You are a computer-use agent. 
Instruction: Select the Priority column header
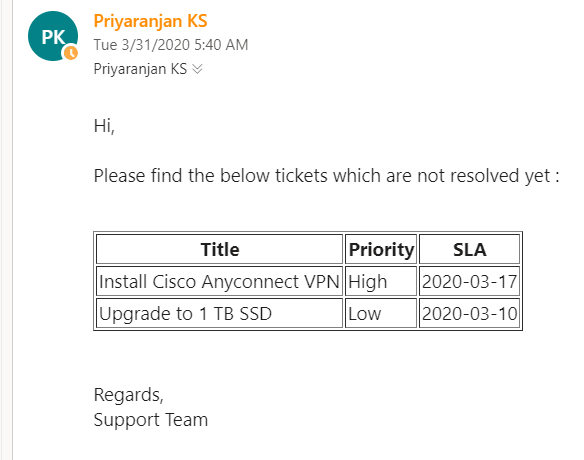(381, 249)
